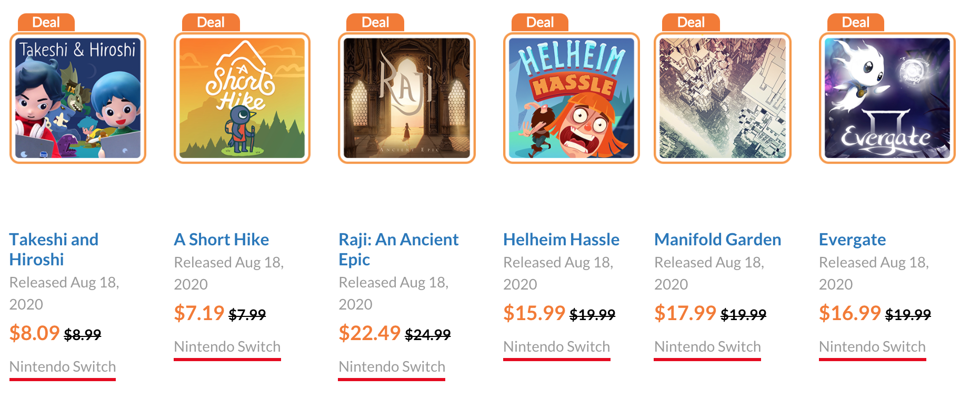
Task: Click the $16.99 Evergate sale price
Action: tap(850, 313)
